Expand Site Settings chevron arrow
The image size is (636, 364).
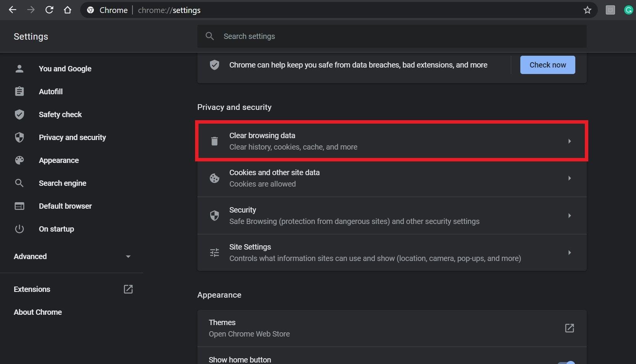point(569,253)
